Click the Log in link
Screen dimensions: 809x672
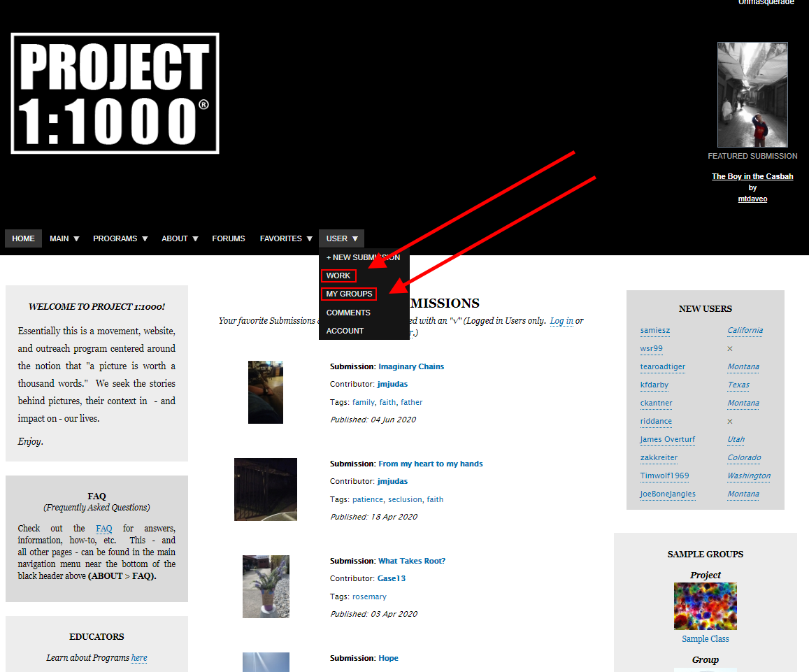pos(561,320)
